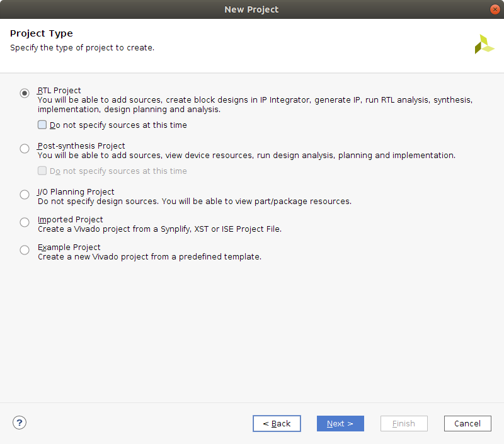Click the 'Project Type' heading
Screen dimensions: 504x444
(42, 33)
